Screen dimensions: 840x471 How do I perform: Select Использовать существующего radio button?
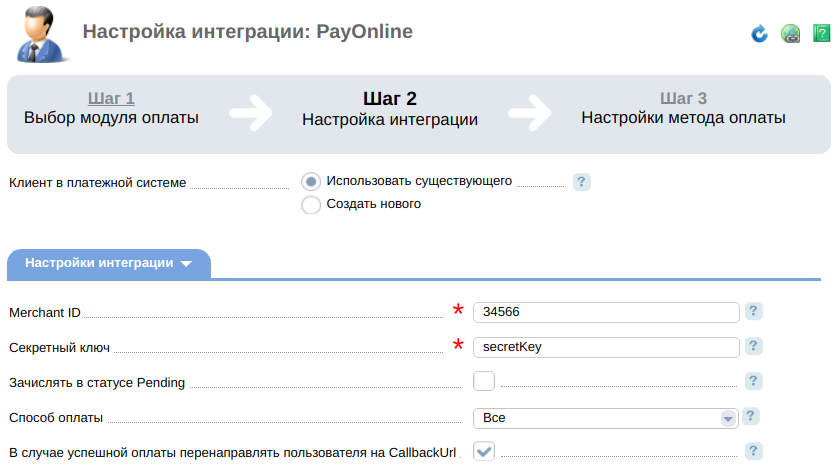click(311, 182)
